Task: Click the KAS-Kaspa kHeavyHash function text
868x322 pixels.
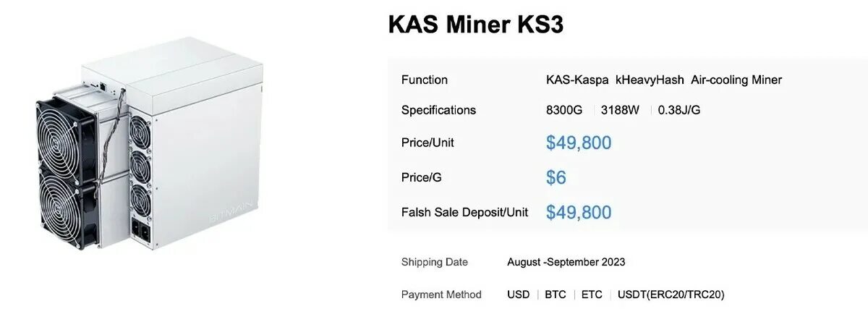Action: [615, 80]
